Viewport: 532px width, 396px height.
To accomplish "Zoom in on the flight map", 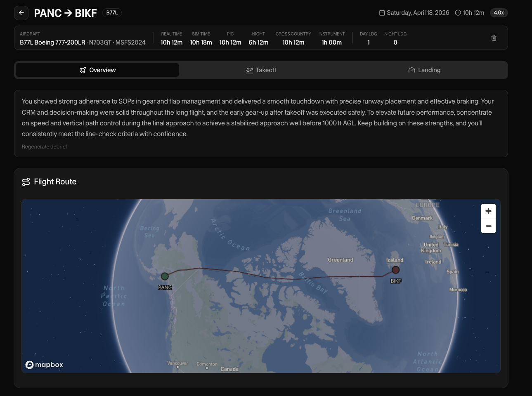I will (488, 211).
